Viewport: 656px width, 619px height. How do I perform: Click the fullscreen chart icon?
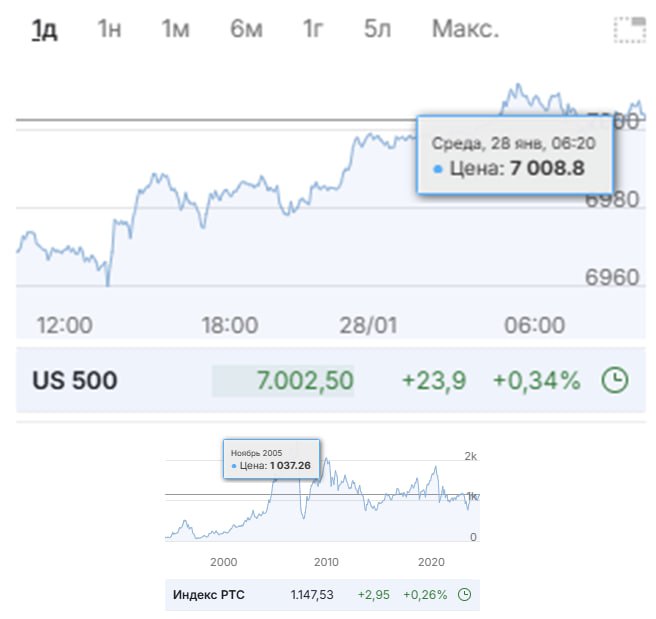630,30
